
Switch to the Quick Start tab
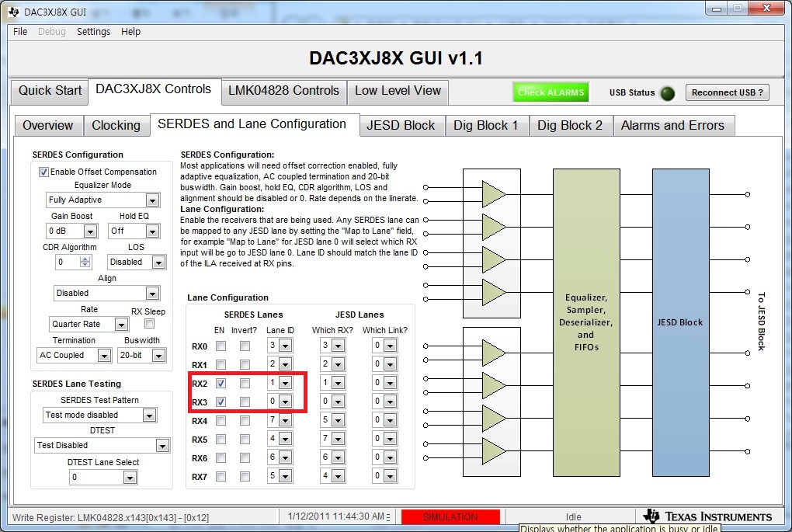(x=50, y=91)
